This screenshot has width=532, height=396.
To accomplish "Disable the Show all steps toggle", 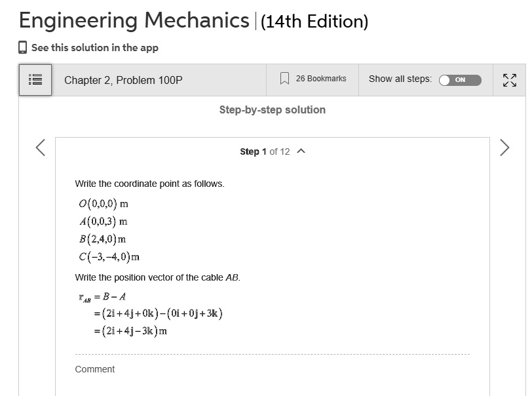I will pyautogui.click(x=461, y=79).
